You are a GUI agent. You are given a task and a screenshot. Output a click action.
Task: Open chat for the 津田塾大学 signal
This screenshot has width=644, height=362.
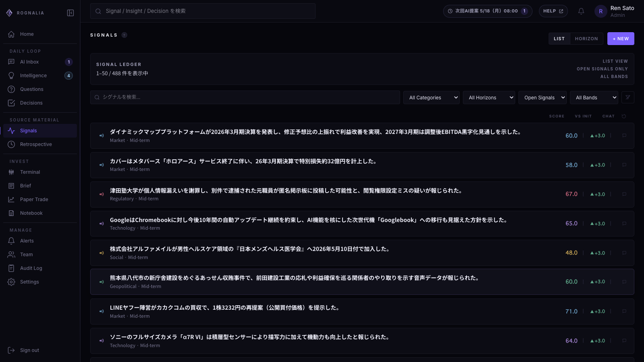(624, 194)
